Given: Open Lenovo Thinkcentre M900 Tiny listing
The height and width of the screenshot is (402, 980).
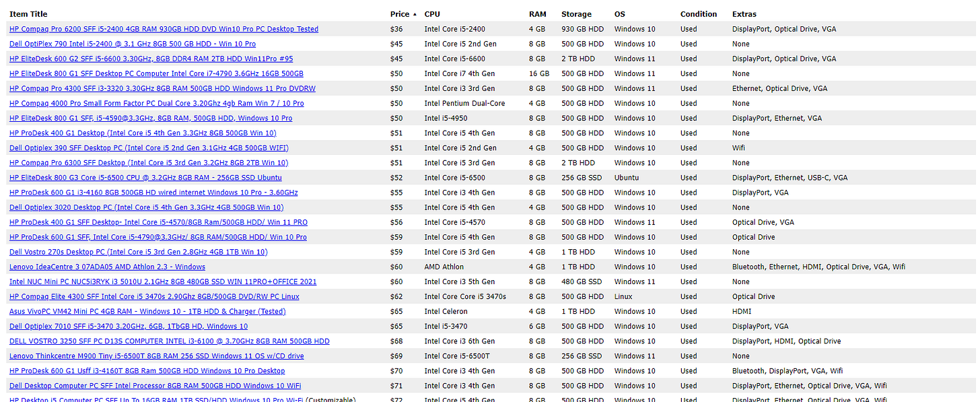Looking at the screenshot, I should point(156,356).
